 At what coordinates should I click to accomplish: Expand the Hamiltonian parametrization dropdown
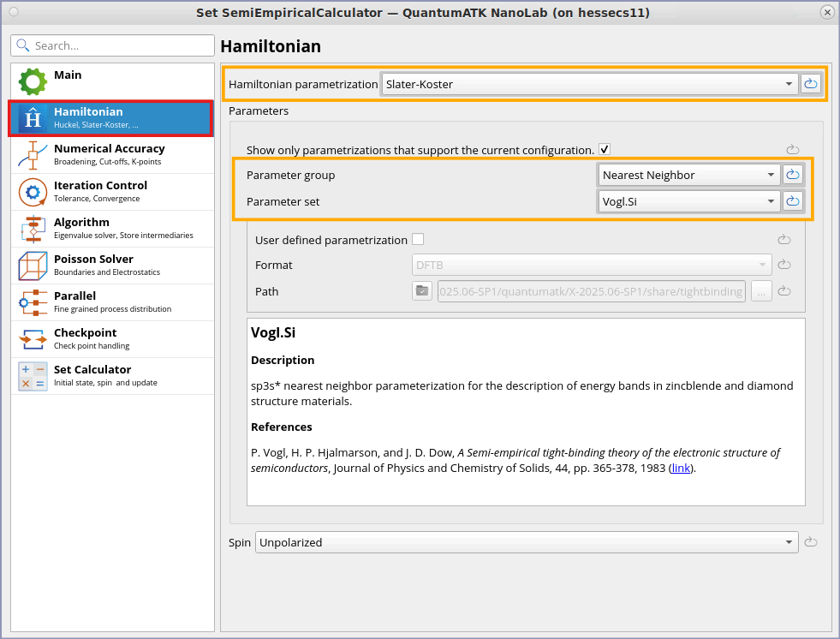pyautogui.click(x=589, y=84)
